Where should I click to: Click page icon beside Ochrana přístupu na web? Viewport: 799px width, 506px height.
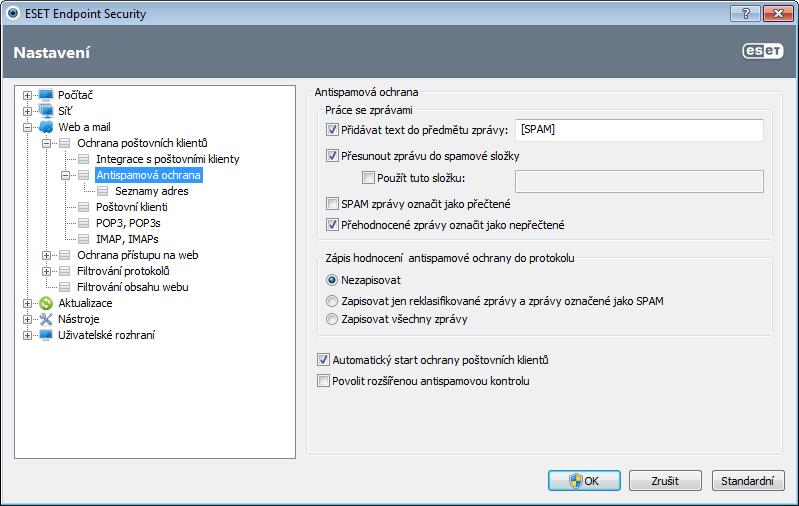coord(65,255)
